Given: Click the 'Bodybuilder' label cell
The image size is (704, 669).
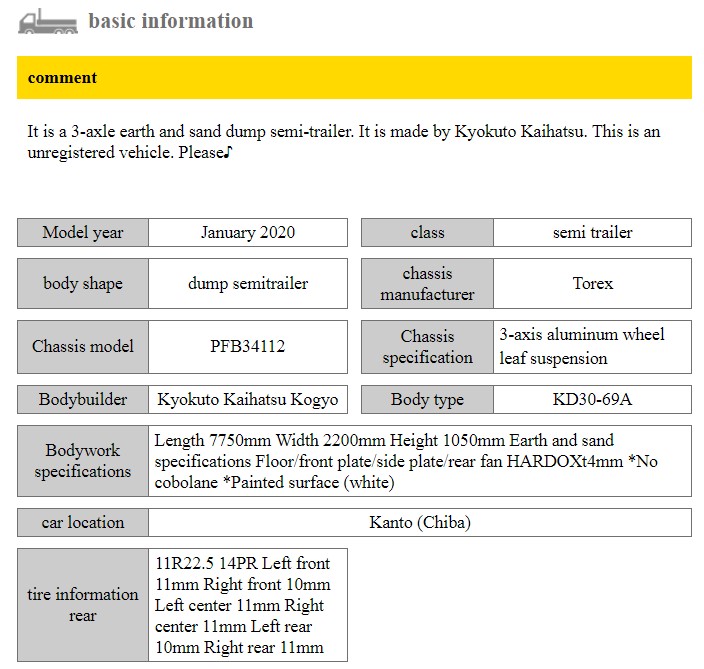Looking at the screenshot, I should click(83, 399).
